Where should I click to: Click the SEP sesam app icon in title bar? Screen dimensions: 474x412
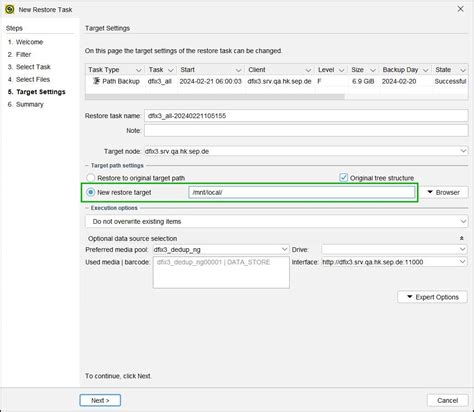coord(10,9)
